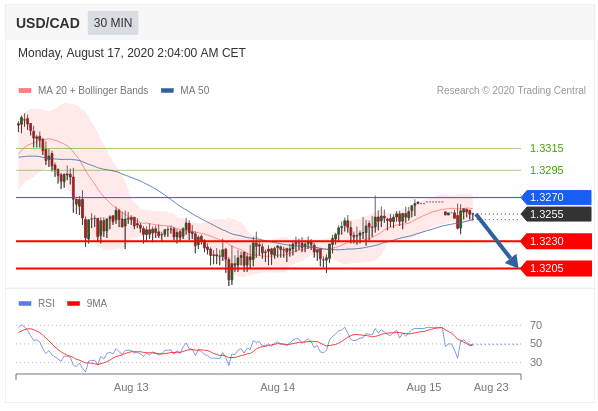
Task: Click the red 9MA legend swatch
Action: tap(73, 303)
